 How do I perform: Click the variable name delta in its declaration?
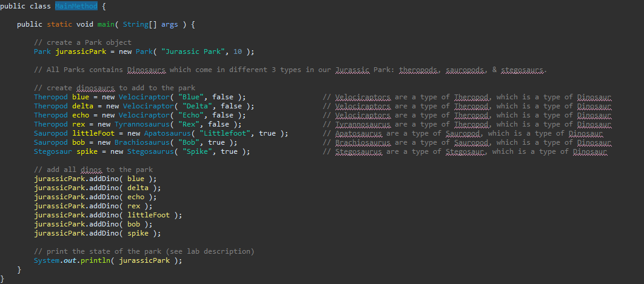(x=82, y=106)
